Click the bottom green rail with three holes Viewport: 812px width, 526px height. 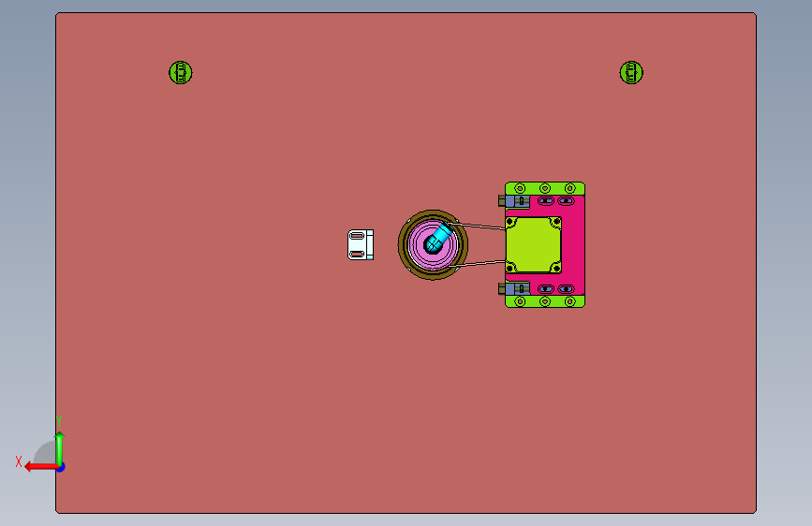click(x=545, y=301)
